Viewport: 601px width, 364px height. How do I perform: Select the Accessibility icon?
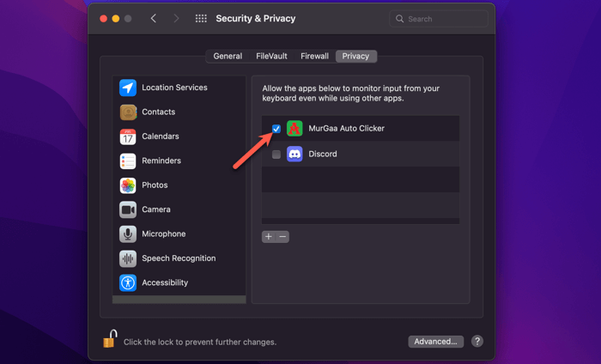(128, 283)
